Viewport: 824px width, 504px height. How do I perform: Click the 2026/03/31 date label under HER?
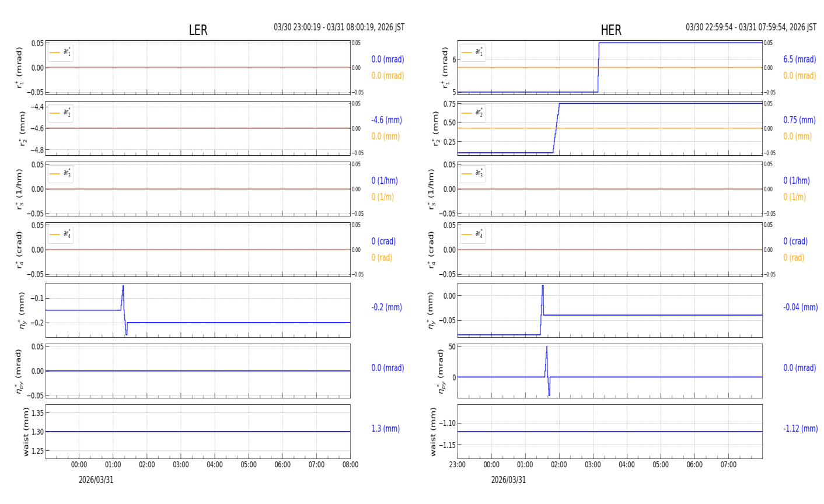[508, 480]
